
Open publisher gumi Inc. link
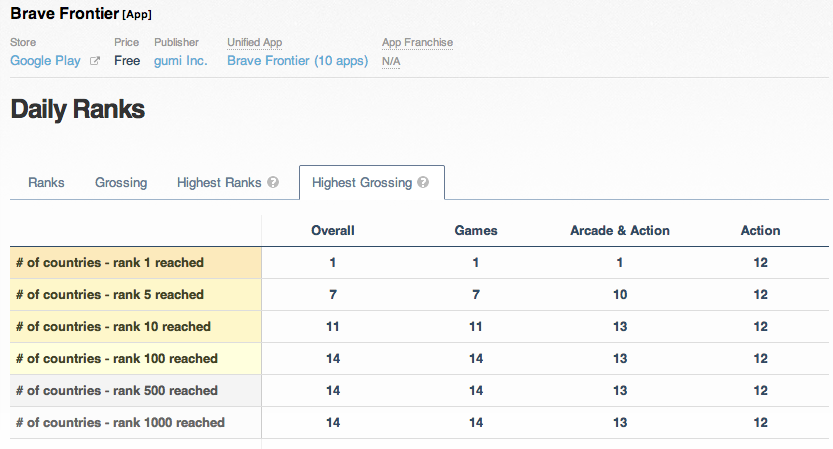click(181, 61)
